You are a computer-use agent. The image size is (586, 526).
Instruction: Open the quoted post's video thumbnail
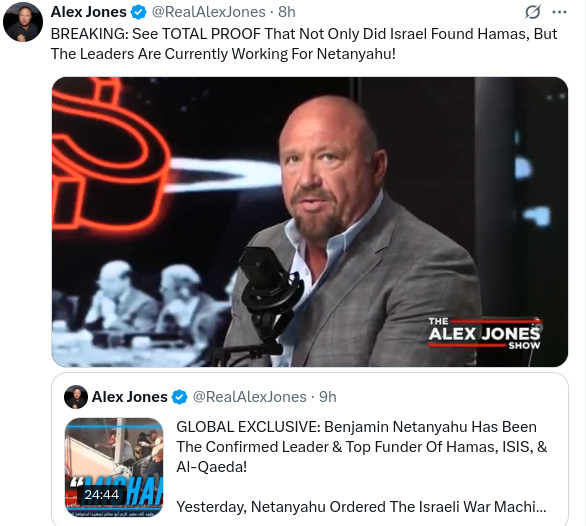114,467
